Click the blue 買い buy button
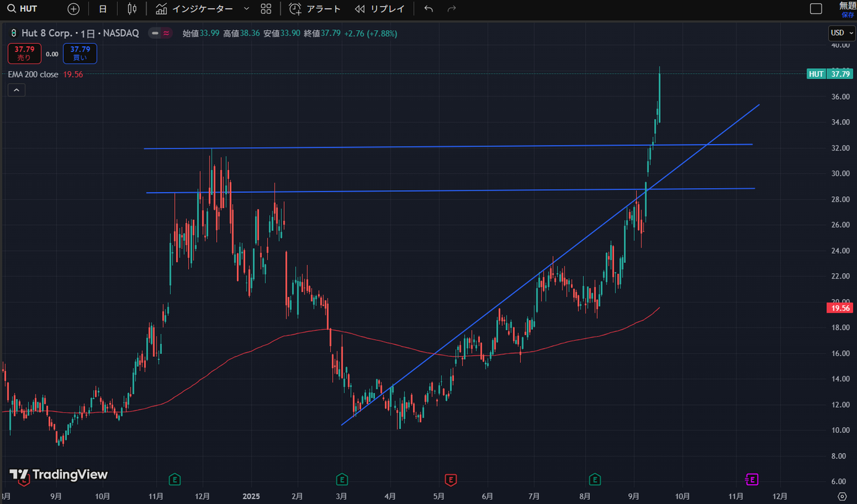 [x=80, y=54]
